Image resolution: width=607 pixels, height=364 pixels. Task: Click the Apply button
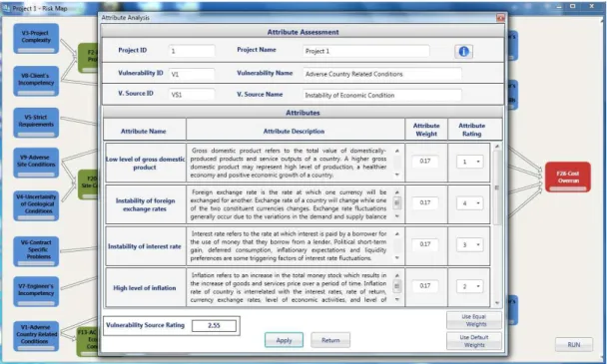[284, 340]
